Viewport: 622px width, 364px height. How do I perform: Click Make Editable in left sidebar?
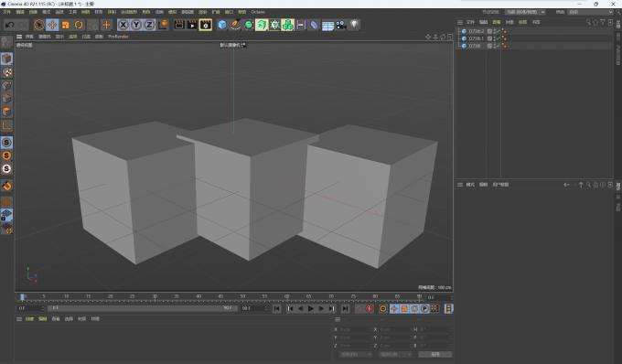[6, 42]
